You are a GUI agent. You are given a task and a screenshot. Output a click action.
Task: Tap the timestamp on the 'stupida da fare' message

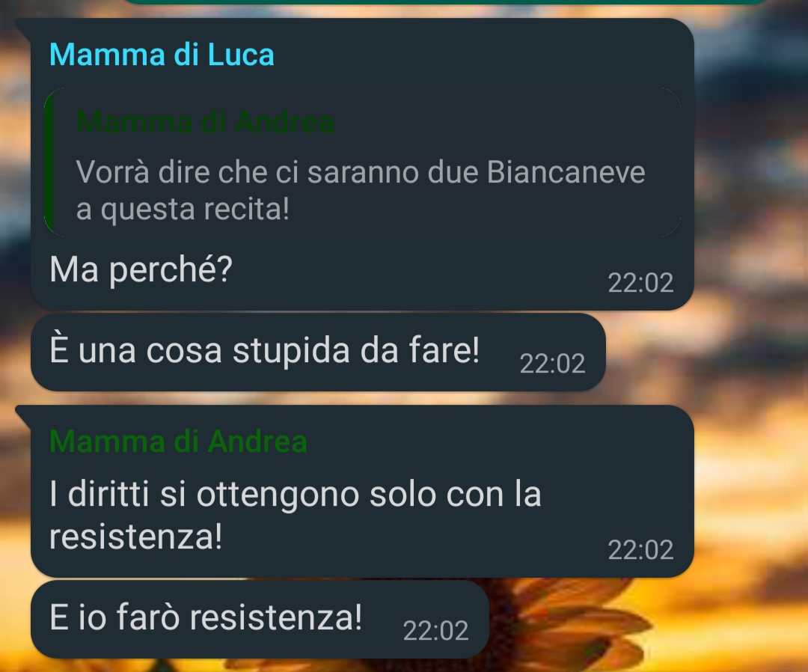552,363
